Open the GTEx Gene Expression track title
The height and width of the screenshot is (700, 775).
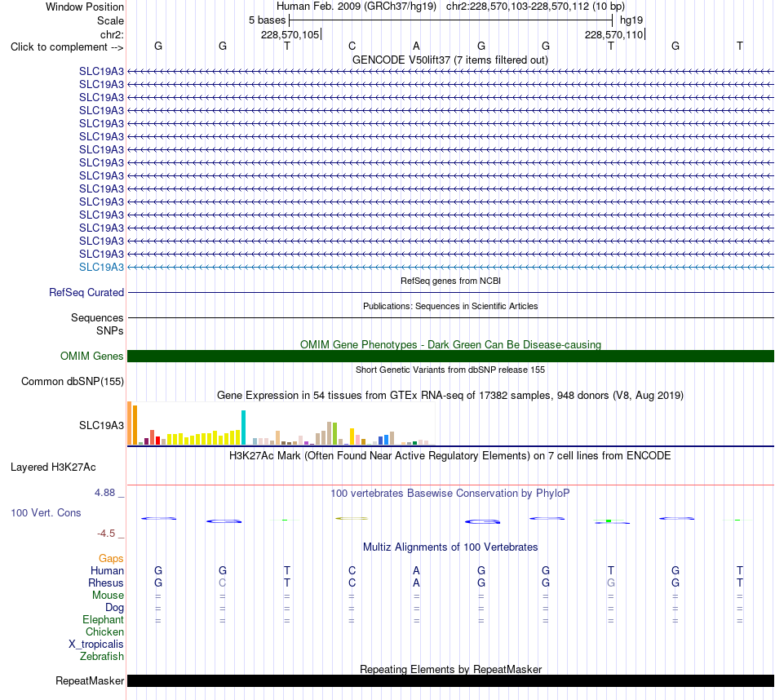click(x=450, y=396)
